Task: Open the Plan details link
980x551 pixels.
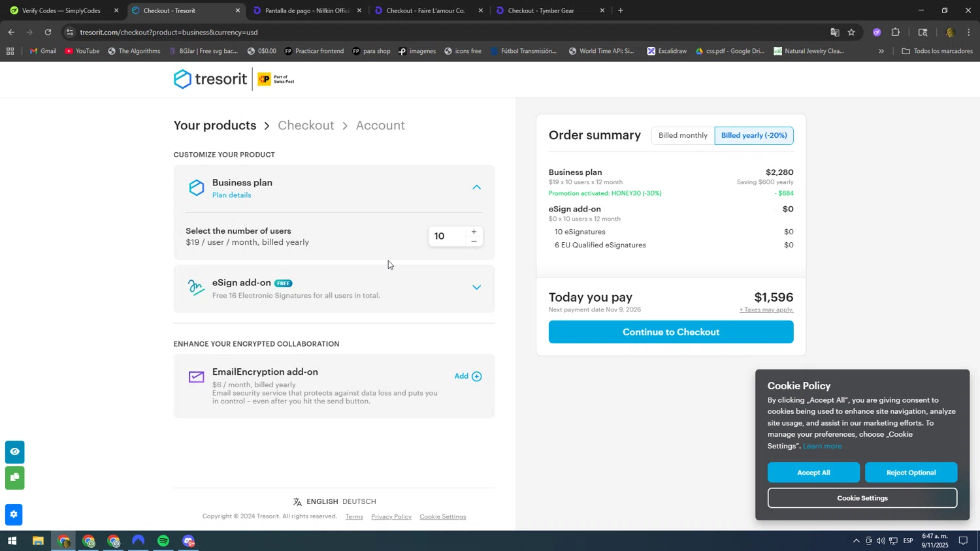Action: 232,195
